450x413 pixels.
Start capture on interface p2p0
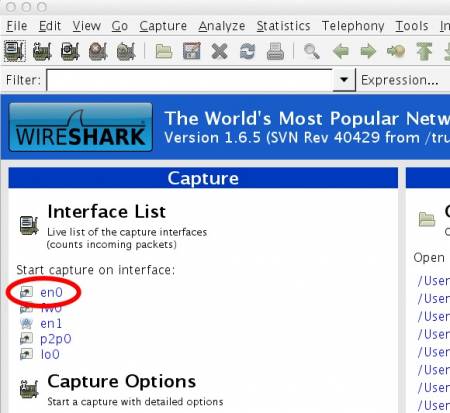(x=56, y=339)
